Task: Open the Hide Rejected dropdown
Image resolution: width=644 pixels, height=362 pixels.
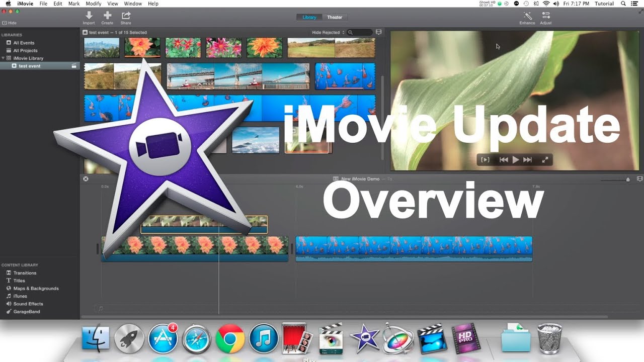Action: [x=328, y=32]
